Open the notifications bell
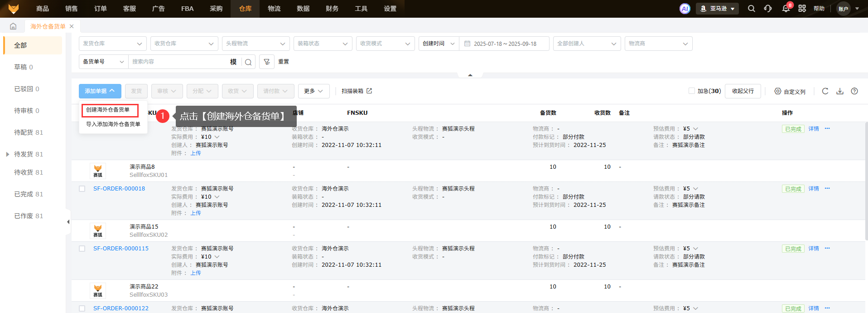The width and height of the screenshot is (868, 313). (x=786, y=9)
